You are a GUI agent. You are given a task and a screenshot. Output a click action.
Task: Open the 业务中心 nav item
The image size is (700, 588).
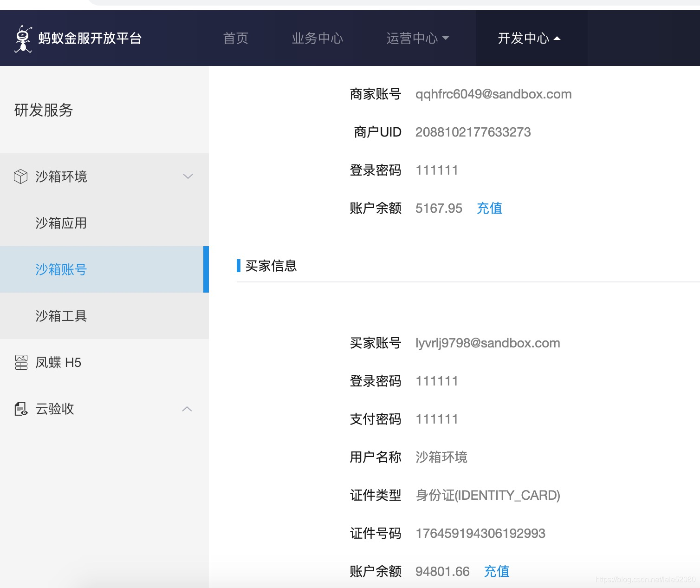(x=318, y=38)
